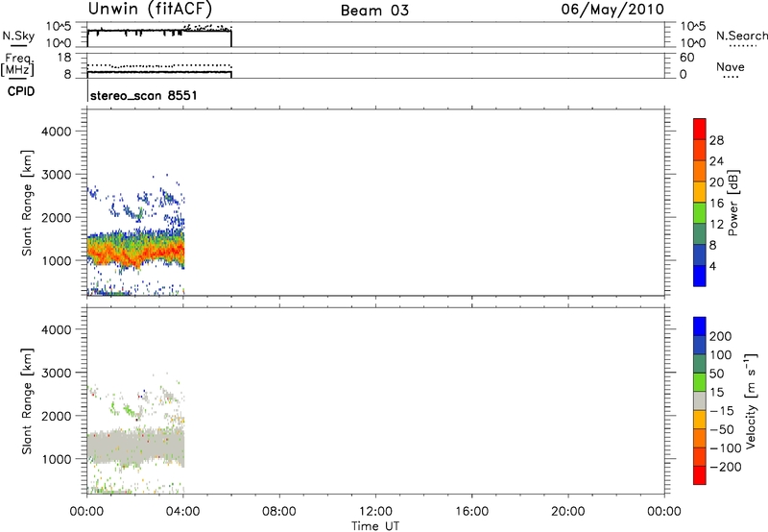
Task: Click the '20:00' time axis tick label
Action: pos(567,512)
